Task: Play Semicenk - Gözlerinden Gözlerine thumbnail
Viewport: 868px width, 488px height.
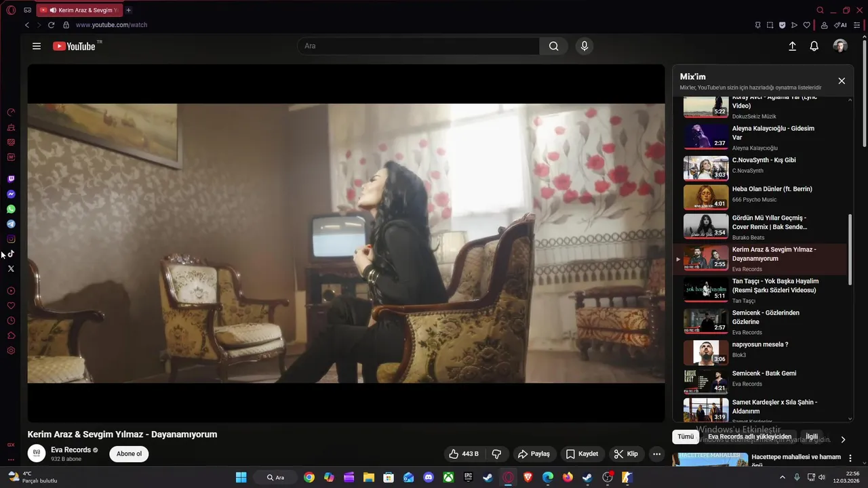Action: pyautogui.click(x=706, y=321)
